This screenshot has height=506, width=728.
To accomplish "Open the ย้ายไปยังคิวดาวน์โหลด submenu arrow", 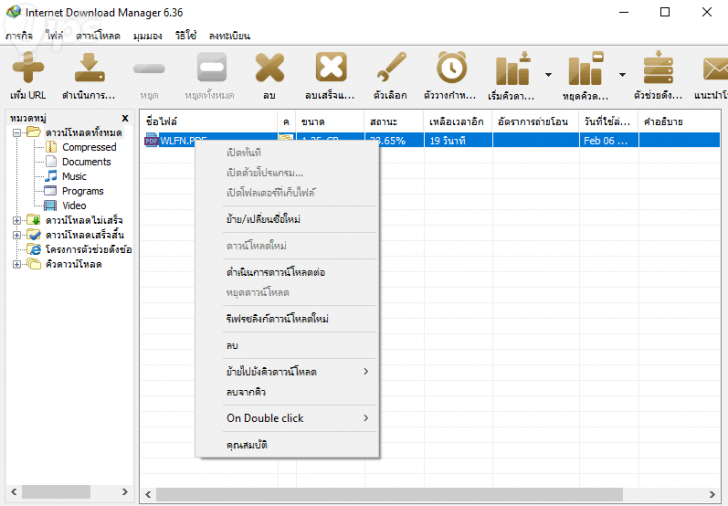I will [x=366, y=371].
